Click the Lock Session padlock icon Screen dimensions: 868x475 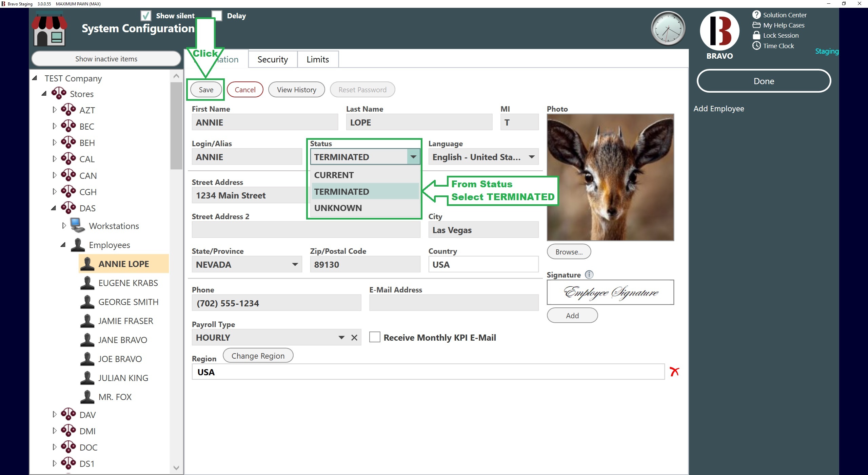coord(756,35)
